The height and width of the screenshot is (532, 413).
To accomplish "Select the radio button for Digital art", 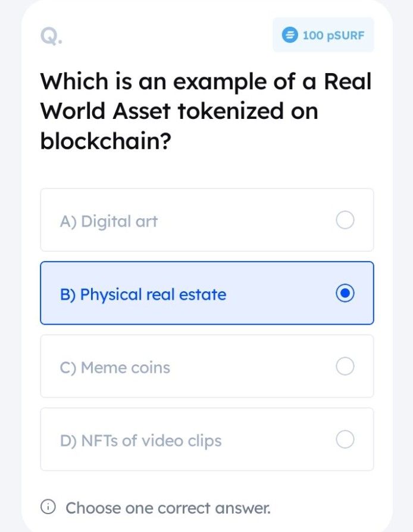I will 345,220.
